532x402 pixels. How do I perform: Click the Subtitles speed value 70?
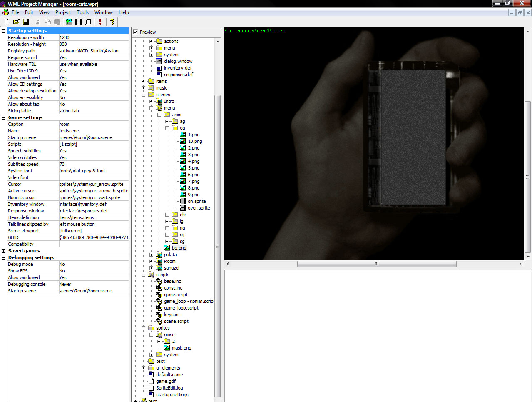[94, 164]
